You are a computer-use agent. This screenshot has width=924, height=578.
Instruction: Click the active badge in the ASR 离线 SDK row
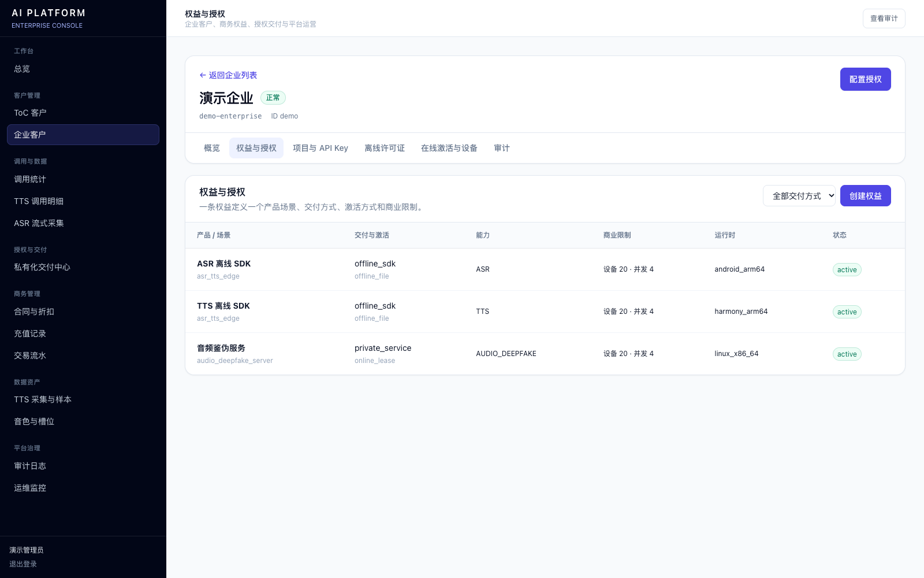tap(847, 270)
